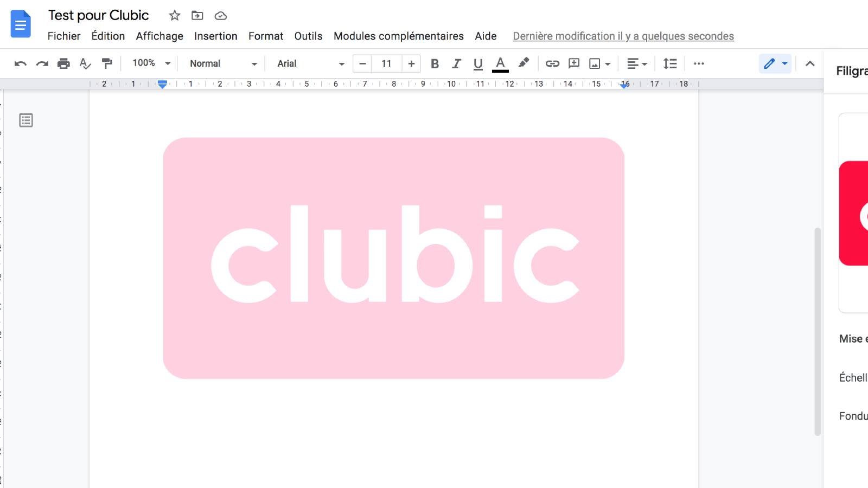Screen dimensions: 868x488
Task: Click the Undo icon in the toolbar
Action: point(20,63)
